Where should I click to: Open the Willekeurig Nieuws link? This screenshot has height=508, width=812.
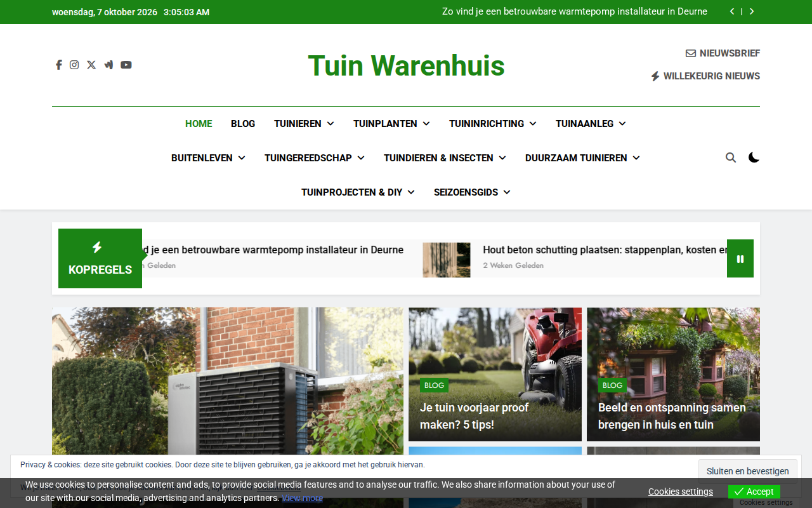click(x=705, y=76)
